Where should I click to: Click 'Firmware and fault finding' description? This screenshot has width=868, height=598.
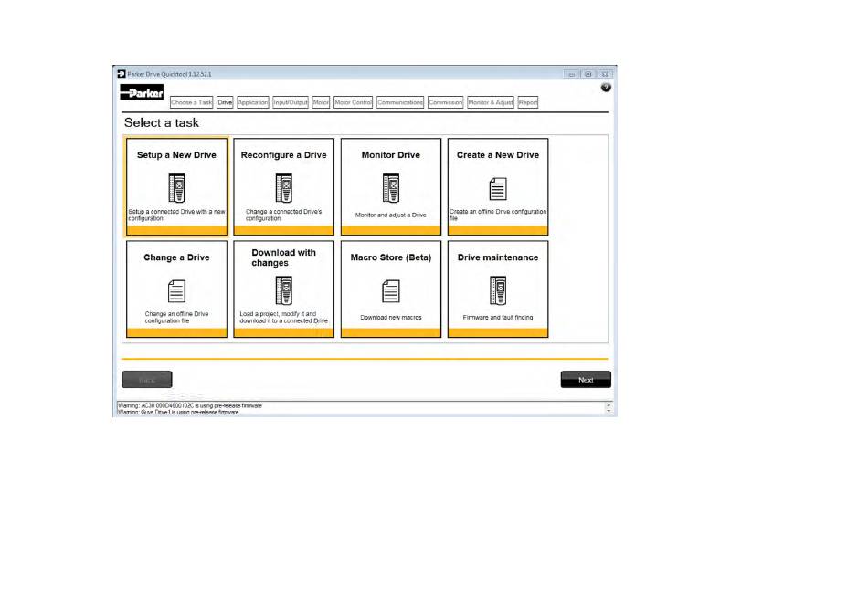pyautogui.click(x=498, y=318)
